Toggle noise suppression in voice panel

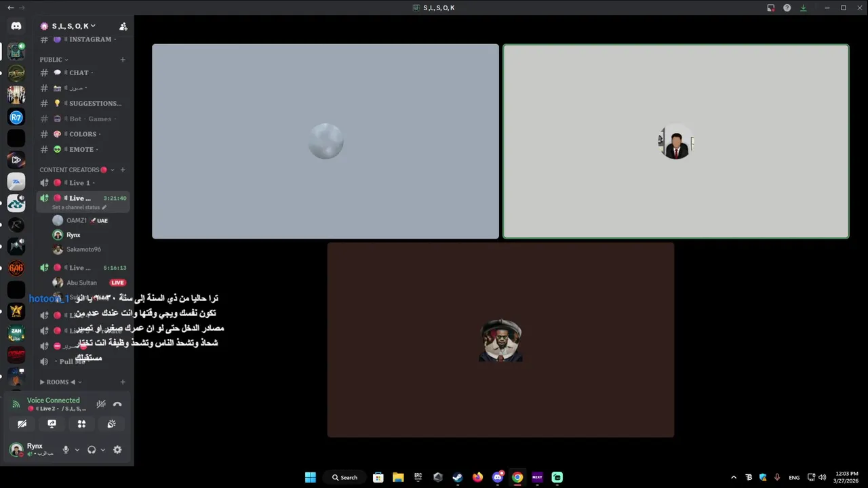pyautogui.click(x=101, y=404)
